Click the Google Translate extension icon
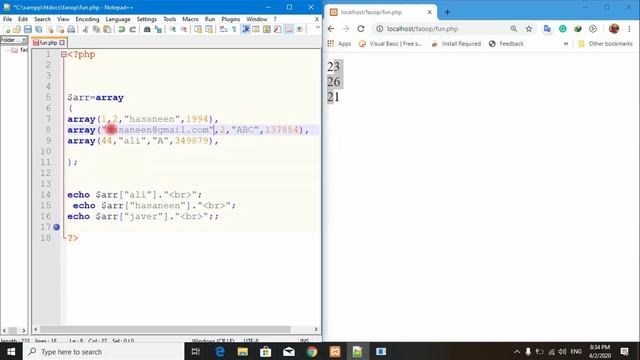This screenshot has height=360, width=640. 547,29
